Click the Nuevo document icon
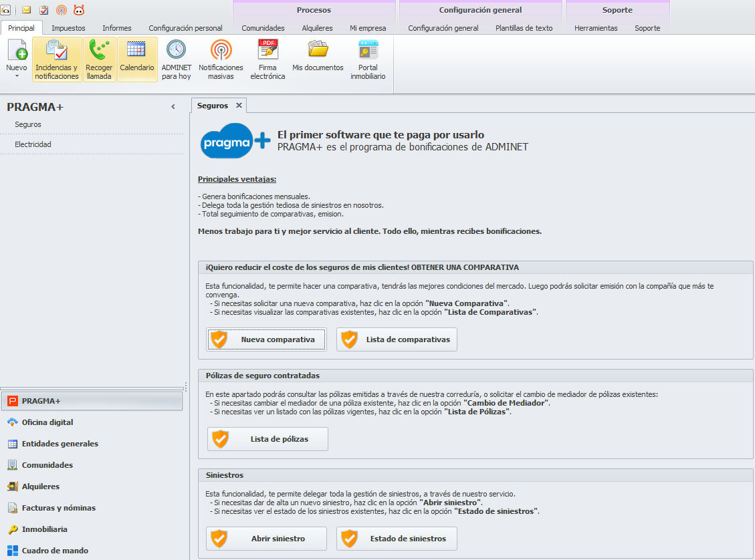Viewport: 755px width, 560px height. [x=17, y=51]
